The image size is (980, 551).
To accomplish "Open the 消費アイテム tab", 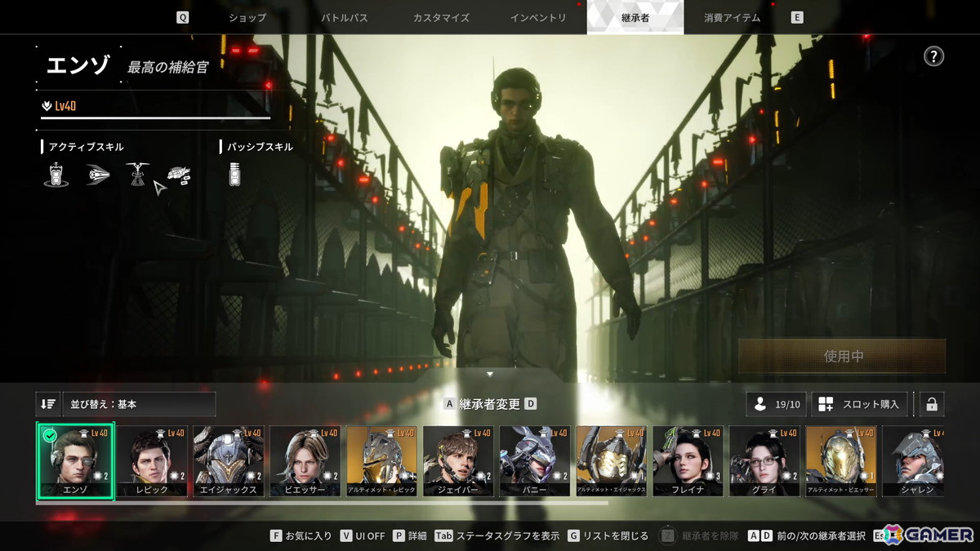I will pos(732,17).
